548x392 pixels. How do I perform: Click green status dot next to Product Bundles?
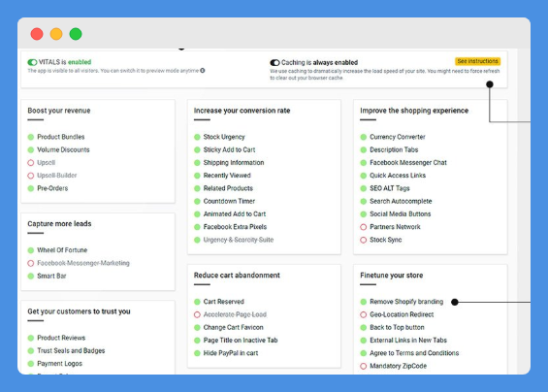tap(31, 137)
